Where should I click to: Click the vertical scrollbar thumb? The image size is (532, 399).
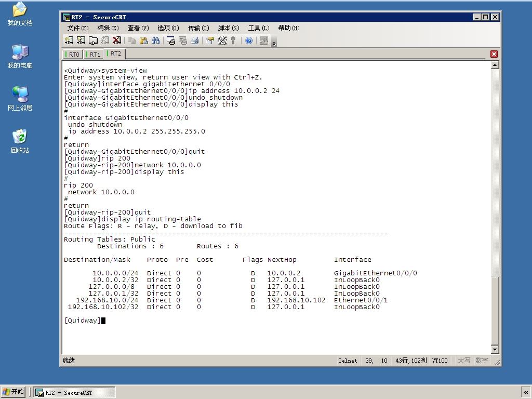point(495,311)
